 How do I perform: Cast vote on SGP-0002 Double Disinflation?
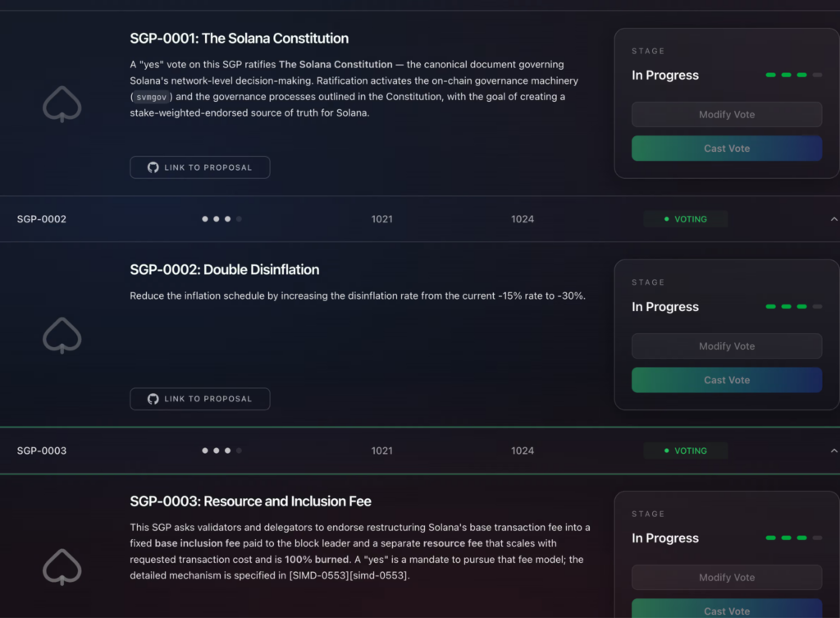[727, 380]
